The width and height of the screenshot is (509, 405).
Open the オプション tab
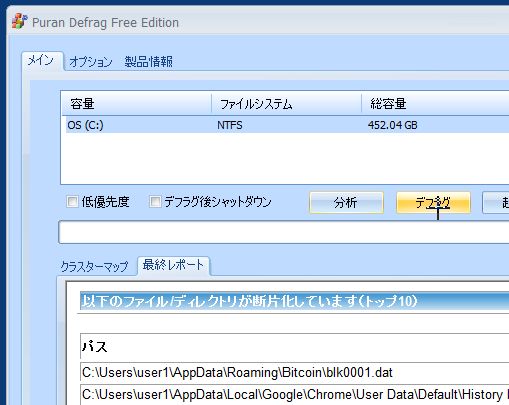point(91,62)
